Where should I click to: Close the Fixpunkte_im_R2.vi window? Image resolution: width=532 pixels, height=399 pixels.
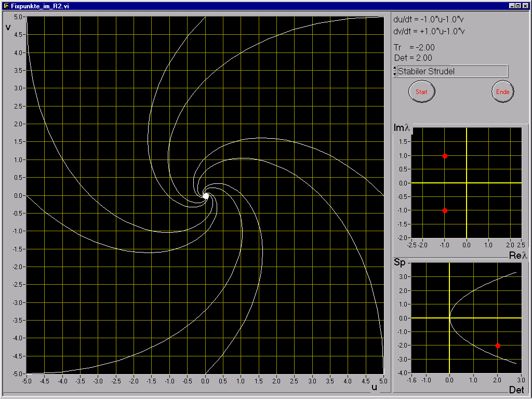(x=525, y=5)
